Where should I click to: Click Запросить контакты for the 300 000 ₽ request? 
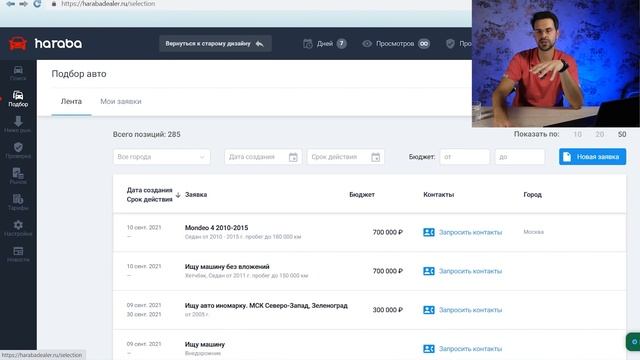point(470,310)
